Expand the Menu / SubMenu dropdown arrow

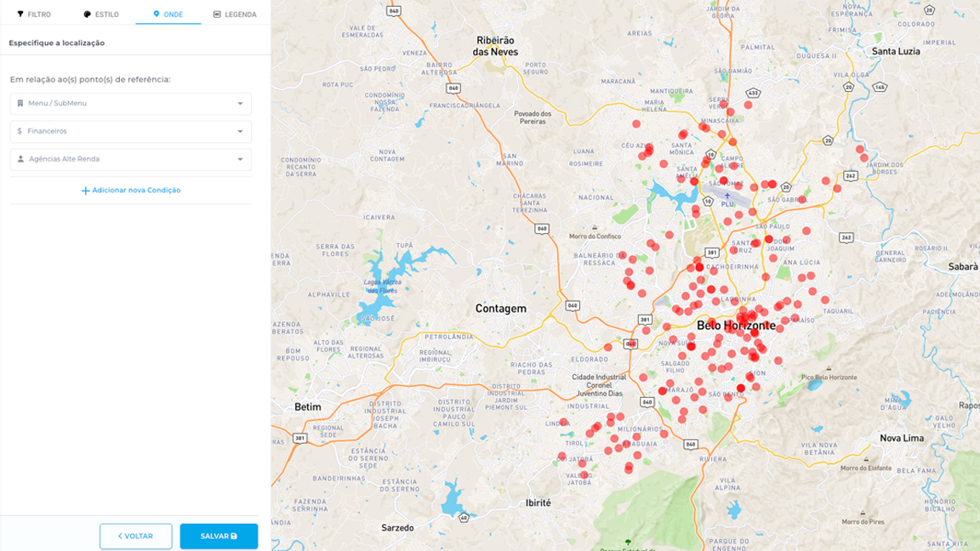point(240,104)
